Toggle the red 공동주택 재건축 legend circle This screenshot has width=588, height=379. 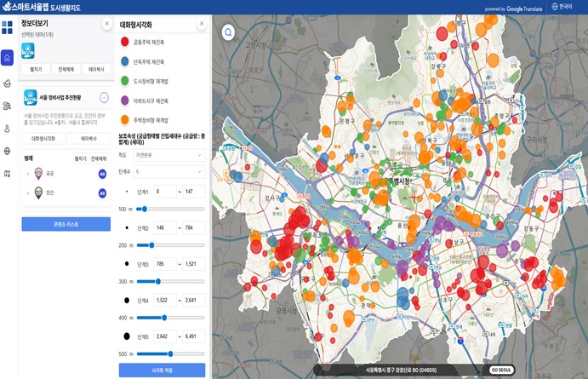(x=125, y=42)
